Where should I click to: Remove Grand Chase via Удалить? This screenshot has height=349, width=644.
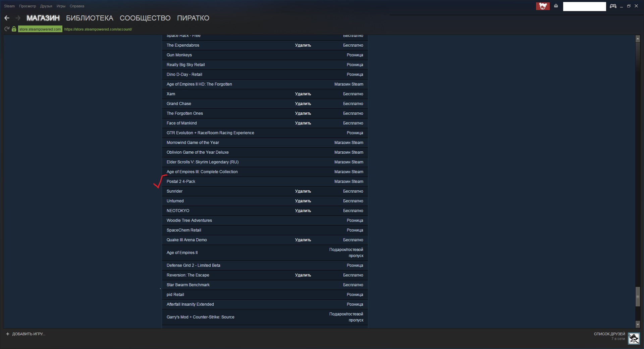[303, 104]
